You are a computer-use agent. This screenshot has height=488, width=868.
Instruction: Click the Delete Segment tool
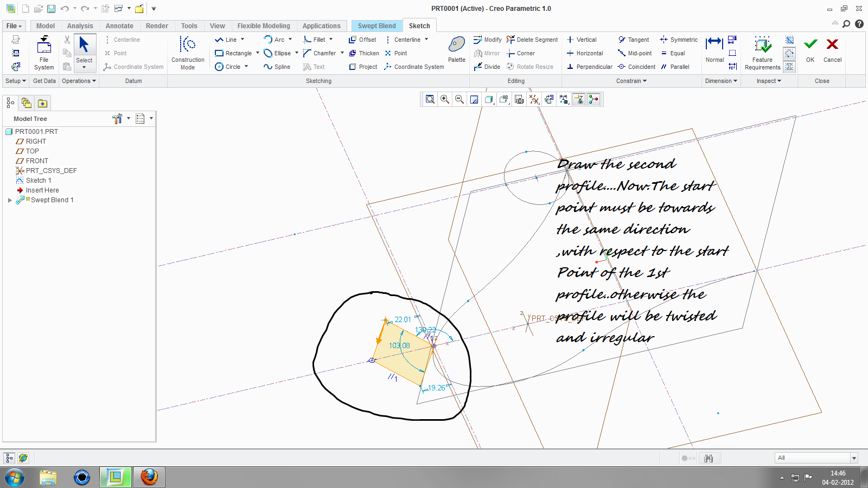(x=532, y=40)
